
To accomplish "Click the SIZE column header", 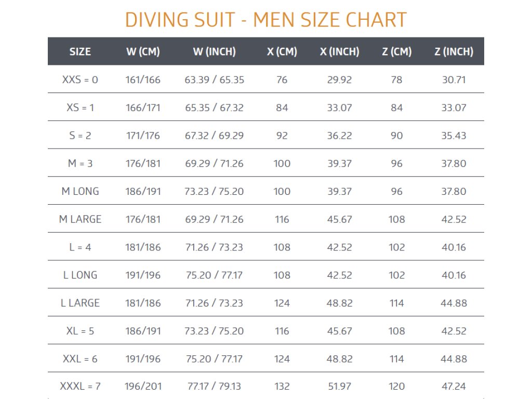I will [80, 51].
